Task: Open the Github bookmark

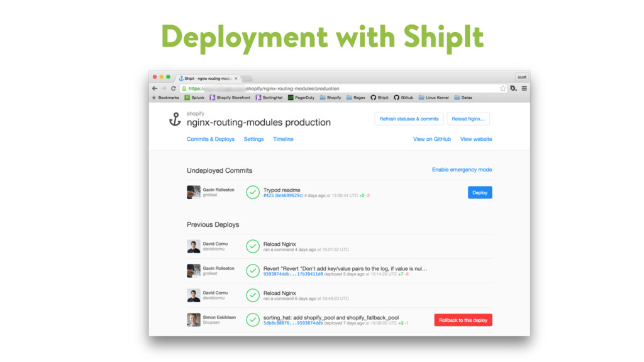Action: point(404,97)
